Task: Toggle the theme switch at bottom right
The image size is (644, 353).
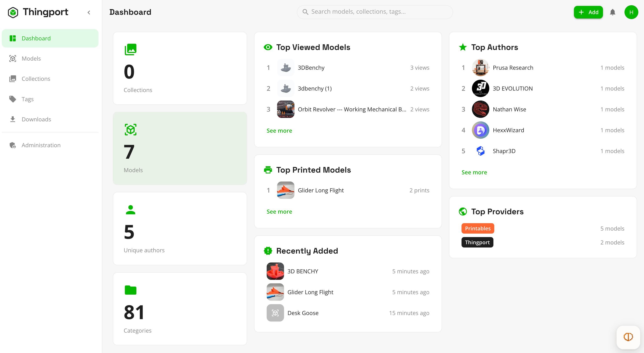Action: [628, 337]
